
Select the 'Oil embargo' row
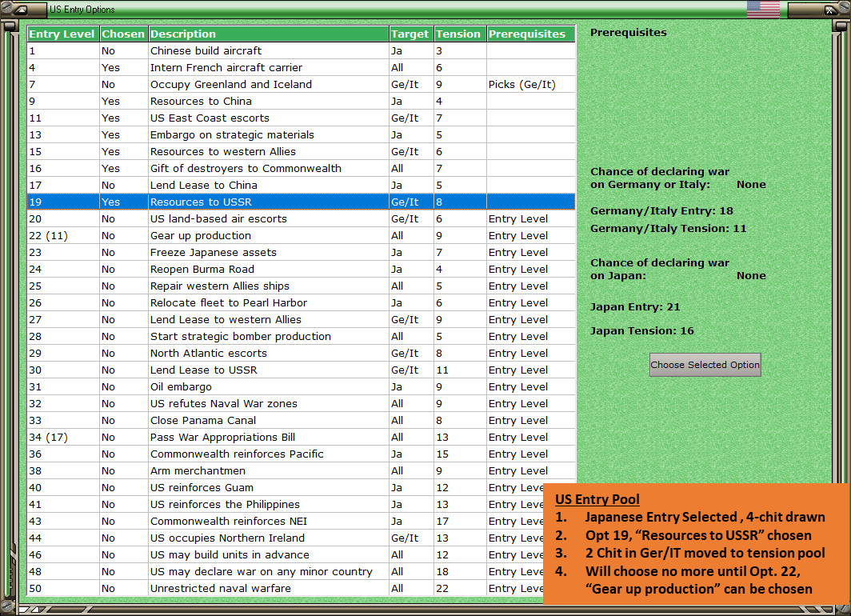[302, 387]
